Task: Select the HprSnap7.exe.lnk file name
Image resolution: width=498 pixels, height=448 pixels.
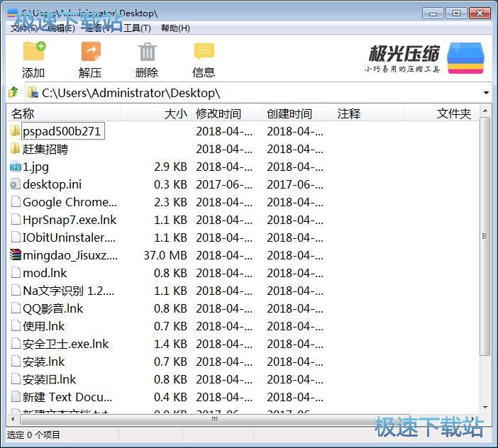Action: click(70, 220)
